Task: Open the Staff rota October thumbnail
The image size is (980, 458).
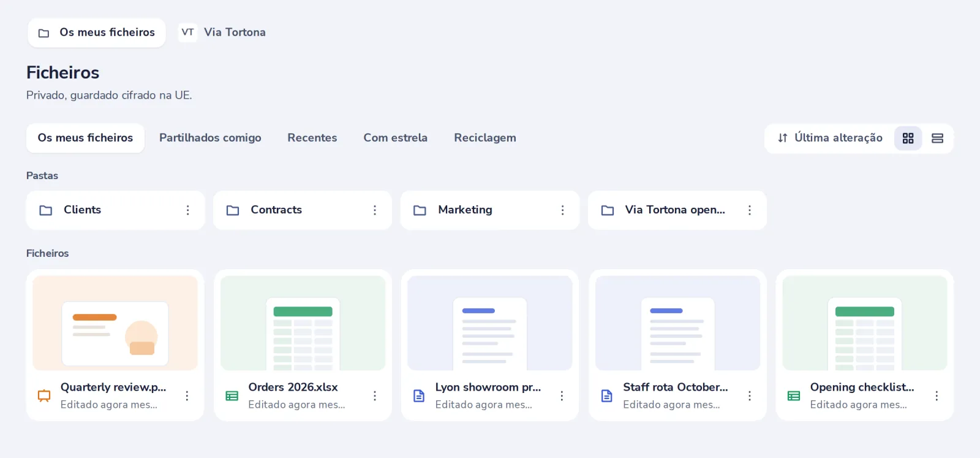Action: [x=677, y=323]
